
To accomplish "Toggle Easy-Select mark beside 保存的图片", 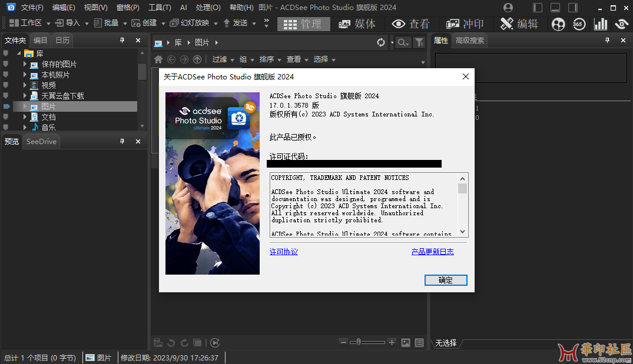I will click(x=6, y=64).
